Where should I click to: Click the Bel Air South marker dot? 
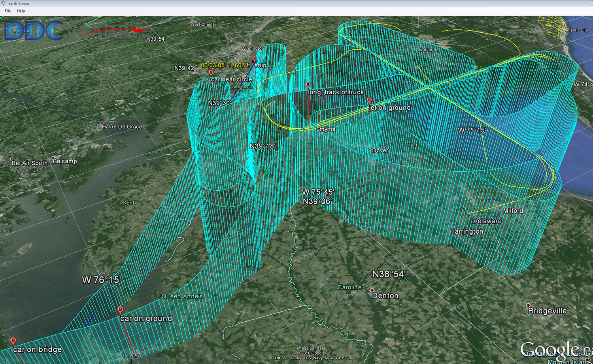(x=12, y=159)
